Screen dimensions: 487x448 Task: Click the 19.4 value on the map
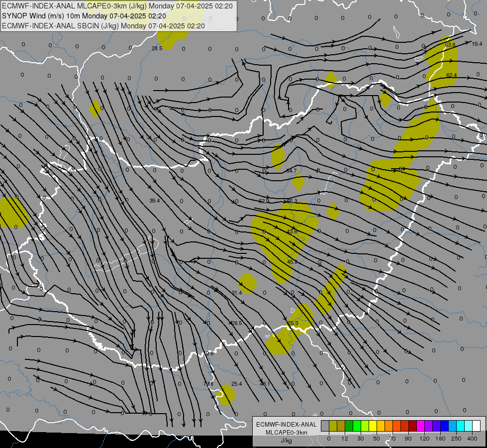click(477, 44)
